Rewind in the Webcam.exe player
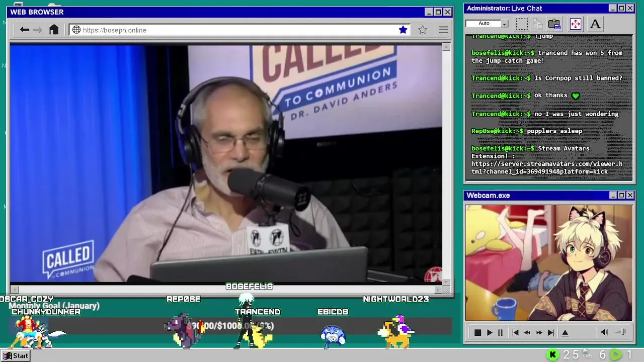 (x=527, y=332)
